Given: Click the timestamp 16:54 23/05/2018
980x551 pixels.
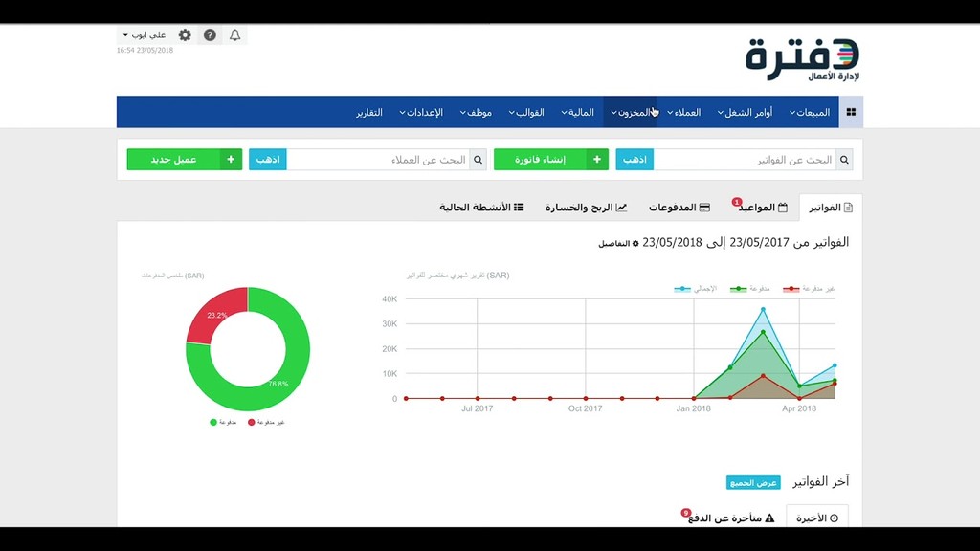Looking at the screenshot, I should pyautogui.click(x=145, y=51).
